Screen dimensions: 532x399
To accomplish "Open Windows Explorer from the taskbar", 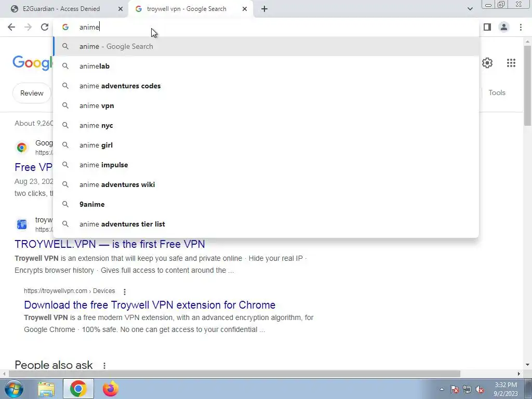I will tap(46, 389).
